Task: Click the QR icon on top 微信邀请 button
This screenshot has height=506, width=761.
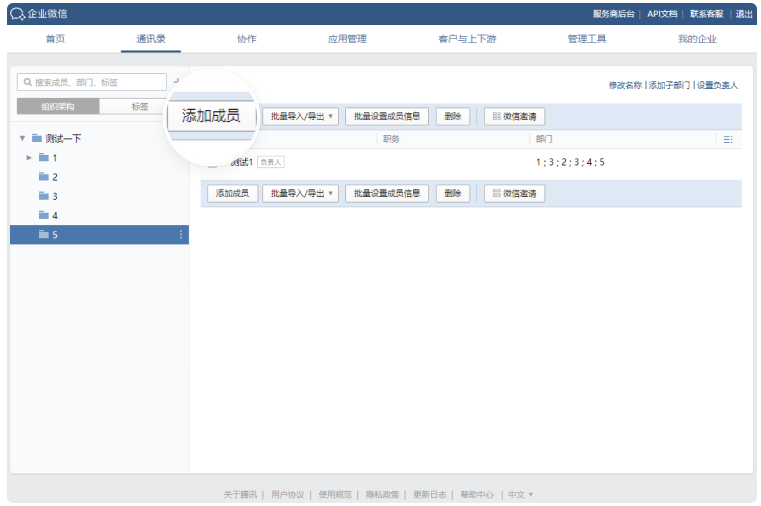Action: pyautogui.click(x=496, y=117)
